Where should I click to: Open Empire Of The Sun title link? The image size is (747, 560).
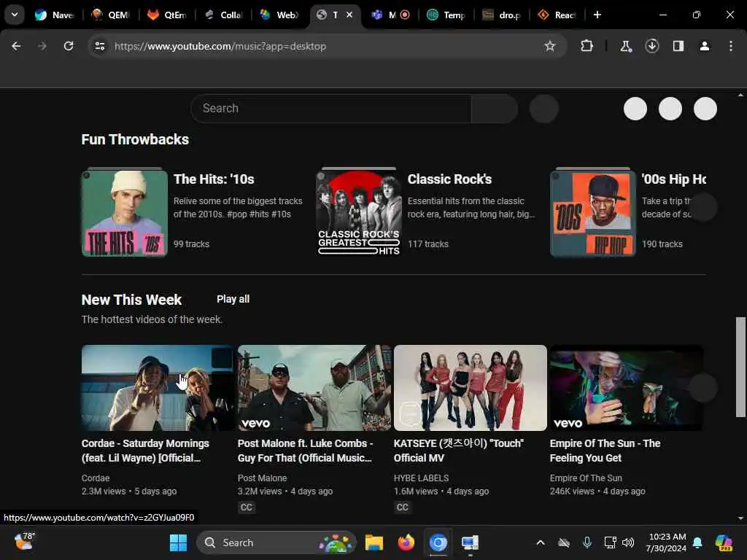point(605,451)
